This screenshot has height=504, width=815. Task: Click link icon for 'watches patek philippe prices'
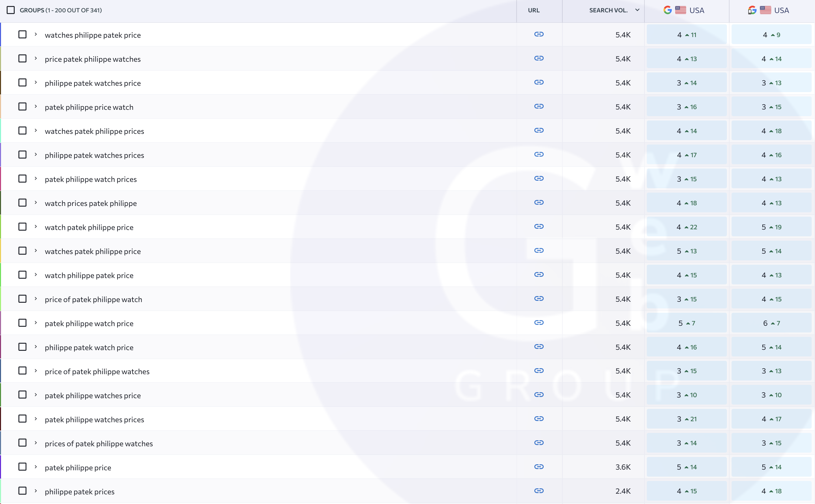539,131
